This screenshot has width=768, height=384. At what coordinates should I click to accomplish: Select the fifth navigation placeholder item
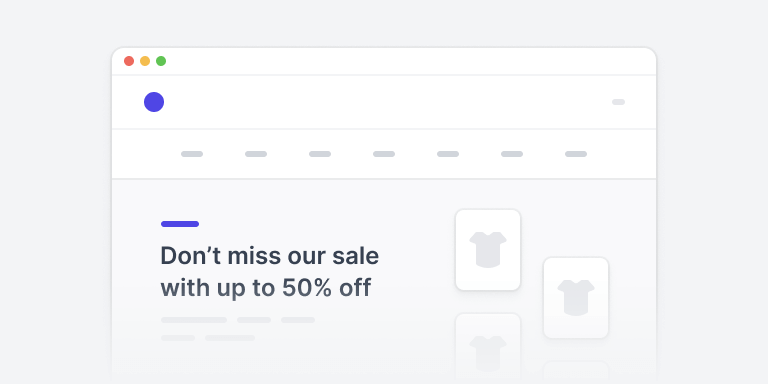pyautogui.click(x=448, y=154)
